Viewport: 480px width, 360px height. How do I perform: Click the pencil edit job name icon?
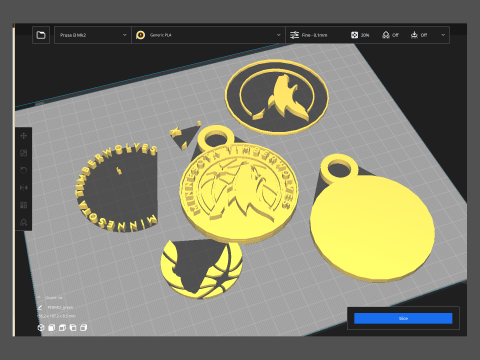[x=40, y=307]
